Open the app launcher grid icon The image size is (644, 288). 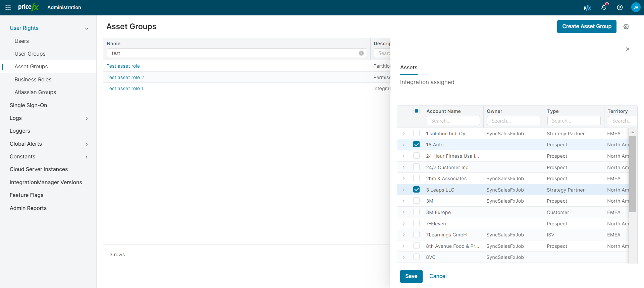click(x=8, y=7)
